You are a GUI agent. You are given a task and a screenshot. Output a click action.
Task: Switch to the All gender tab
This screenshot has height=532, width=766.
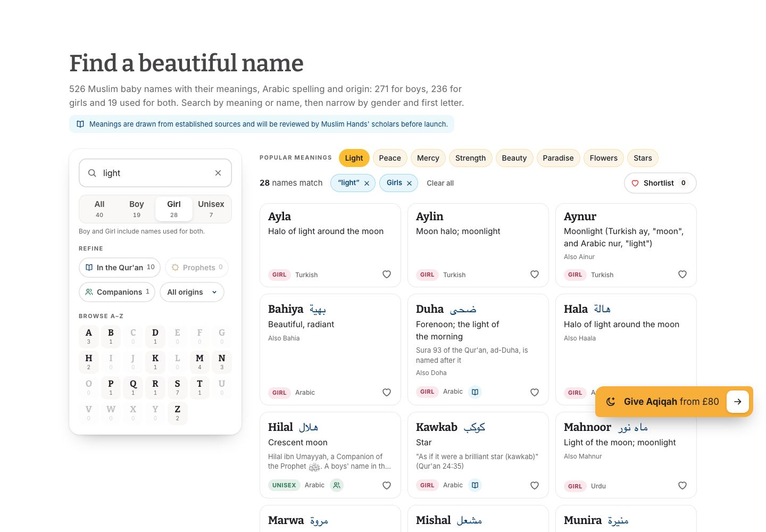[x=99, y=209]
